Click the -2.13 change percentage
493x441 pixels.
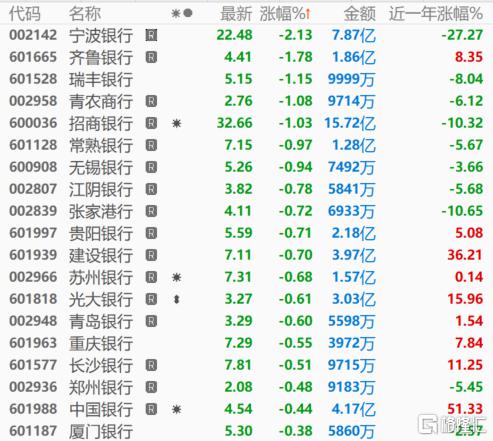pyautogui.click(x=296, y=35)
